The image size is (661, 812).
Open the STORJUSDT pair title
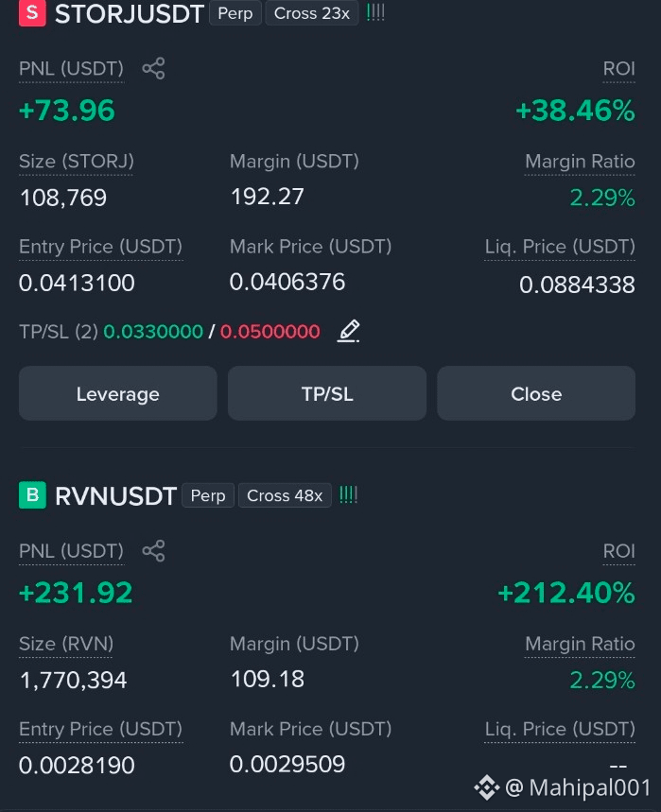(x=129, y=13)
